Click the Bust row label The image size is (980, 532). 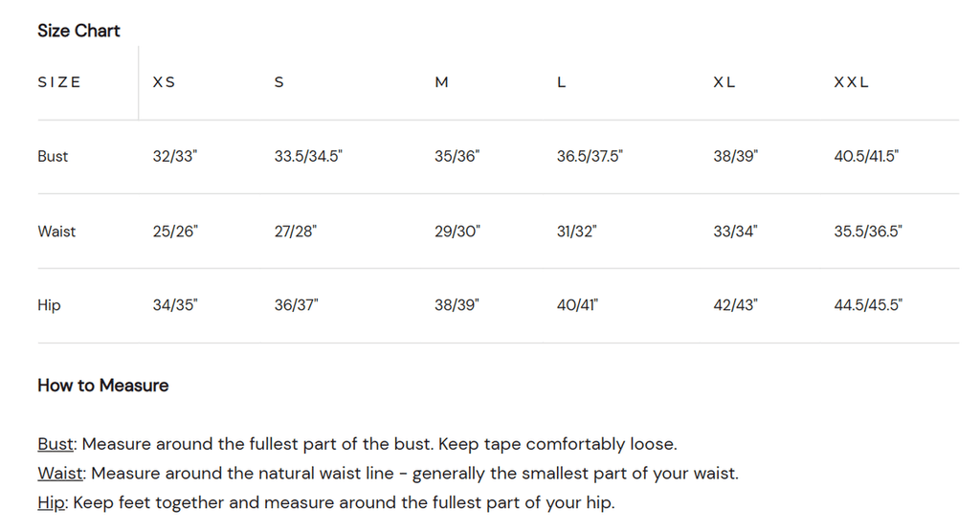point(53,156)
